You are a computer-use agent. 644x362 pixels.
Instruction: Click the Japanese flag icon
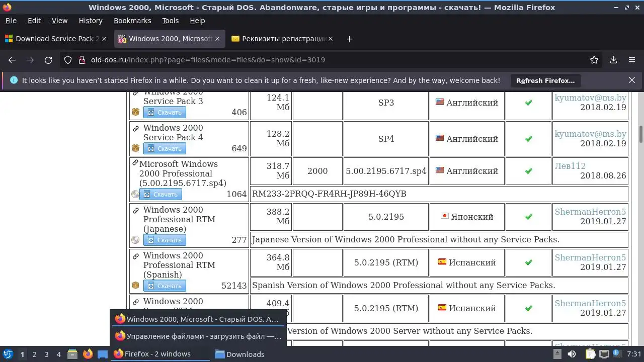point(444,216)
